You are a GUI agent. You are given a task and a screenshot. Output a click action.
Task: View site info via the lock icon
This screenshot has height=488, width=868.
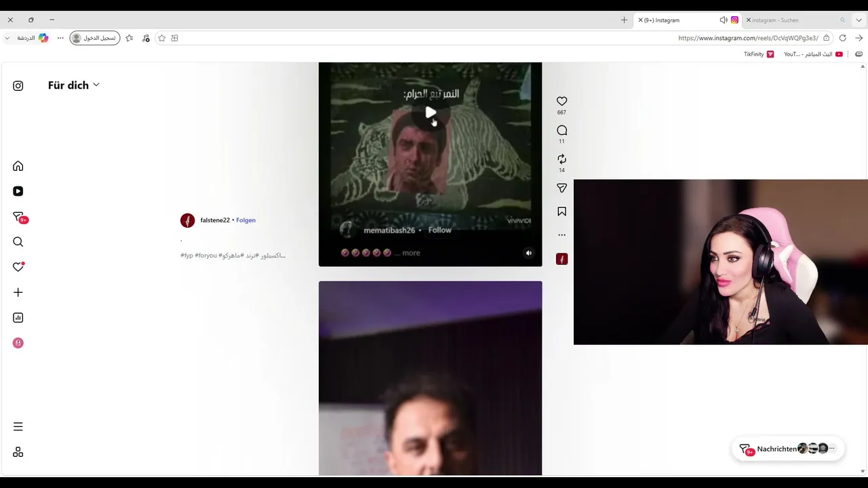[826, 38]
